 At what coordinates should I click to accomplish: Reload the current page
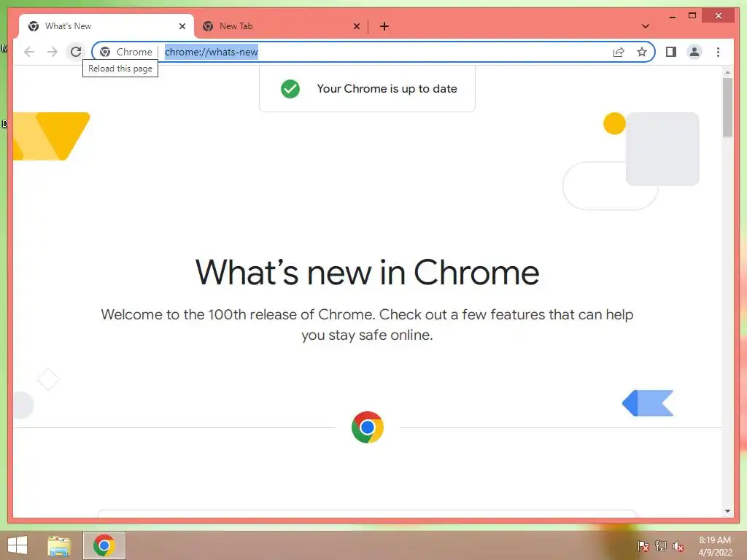(76, 52)
